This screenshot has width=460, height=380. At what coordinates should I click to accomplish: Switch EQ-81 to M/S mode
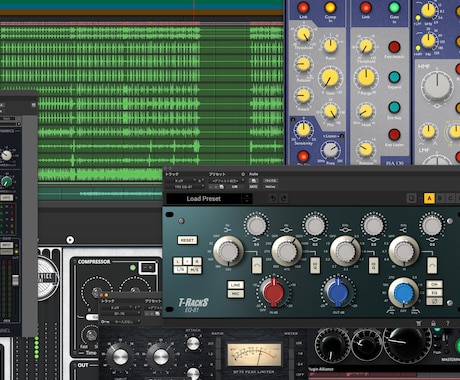point(194,270)
